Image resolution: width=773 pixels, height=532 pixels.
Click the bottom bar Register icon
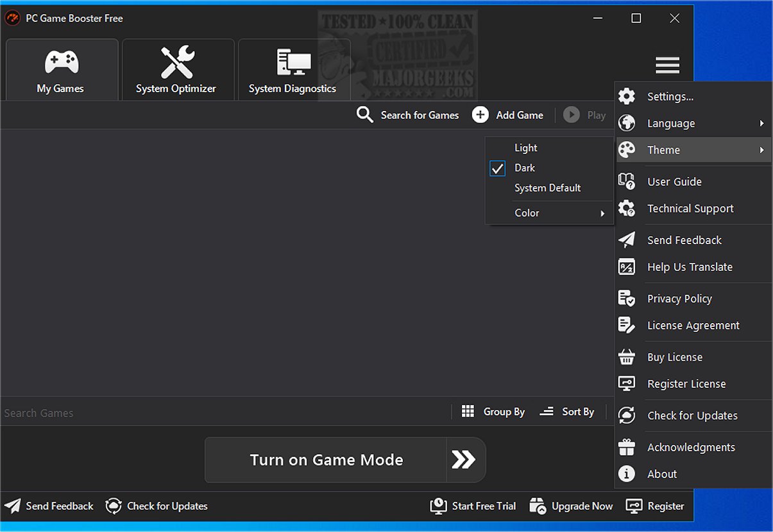(634, 506)
